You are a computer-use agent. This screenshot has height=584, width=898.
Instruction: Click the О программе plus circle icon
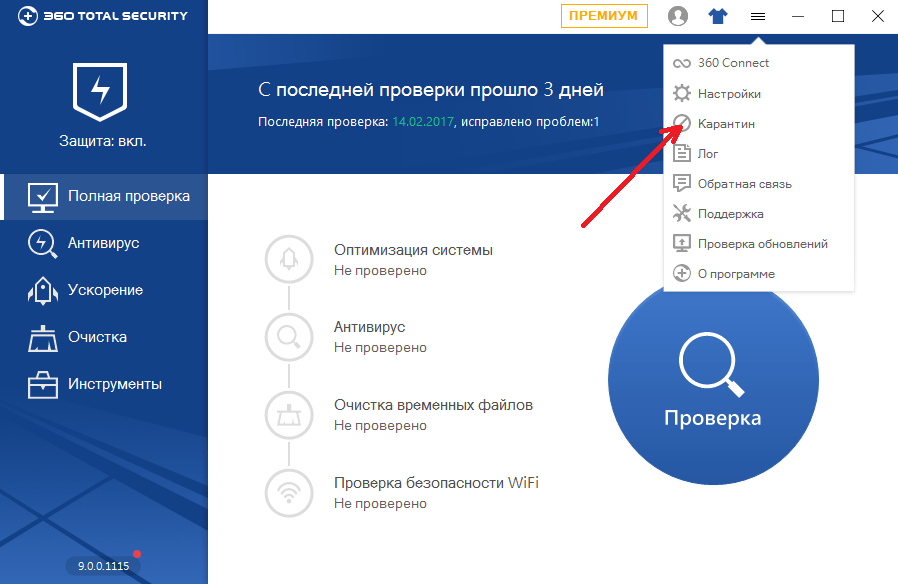pos(682,273)
